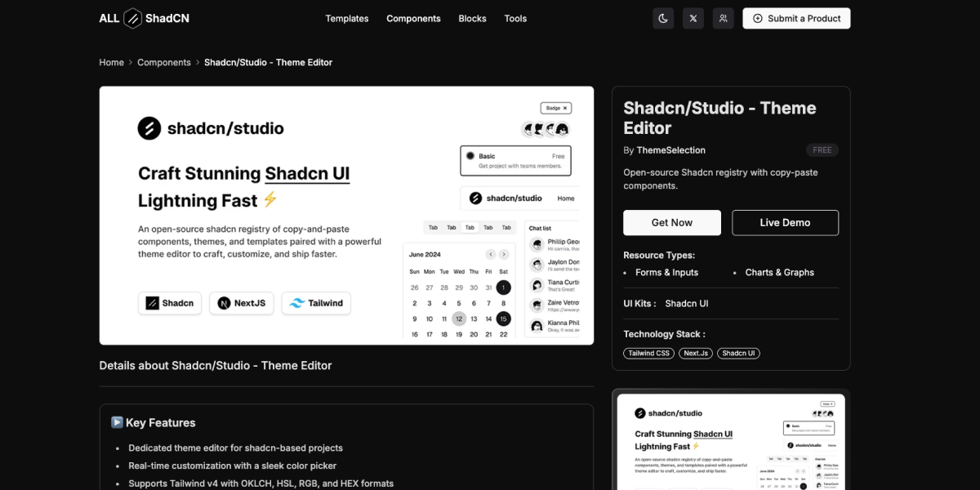Open the Tools menu
980x490 pixels.
[515, 18]
